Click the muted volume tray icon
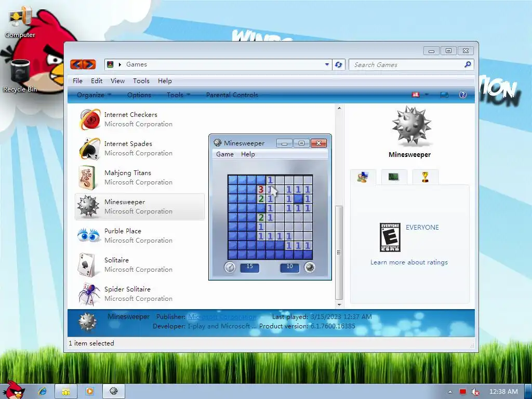 pyautogui.click(x=475, y=392)
